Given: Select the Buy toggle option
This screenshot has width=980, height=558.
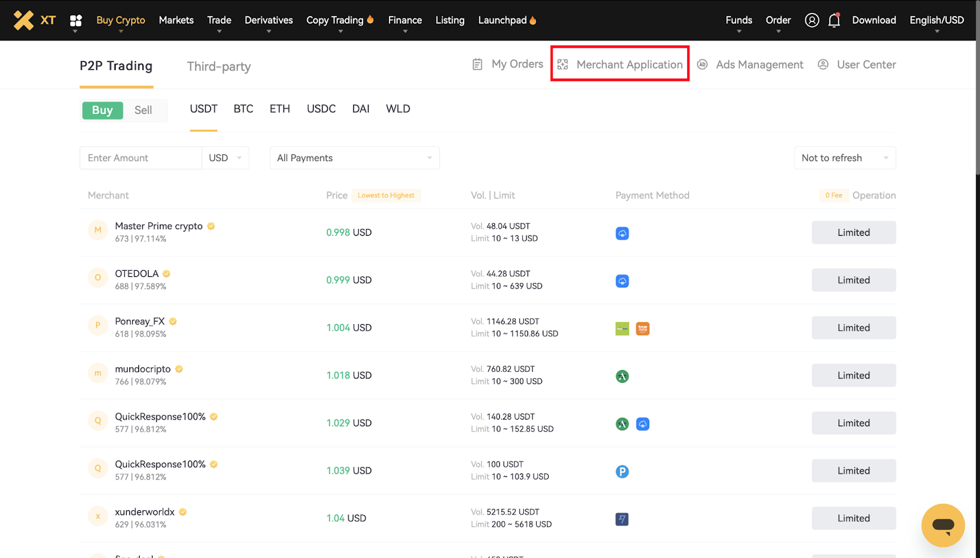Looking at the screenshot, I should tap(102, 110).
